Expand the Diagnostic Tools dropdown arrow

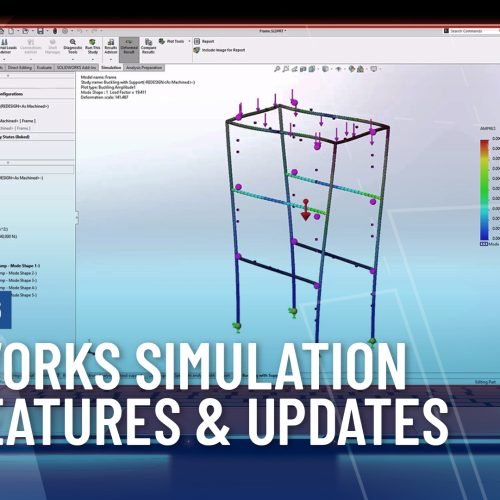coord(72,59)
